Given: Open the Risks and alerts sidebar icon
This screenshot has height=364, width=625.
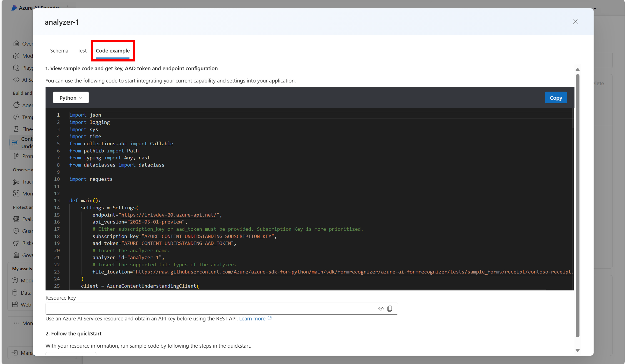Looking at the screenshot, I should coord(16,243).
